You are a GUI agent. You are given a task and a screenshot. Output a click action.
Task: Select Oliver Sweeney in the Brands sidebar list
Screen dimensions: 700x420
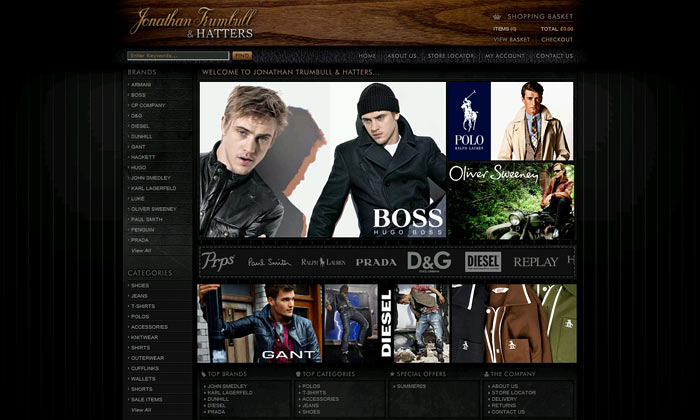[x=154, y=209]
